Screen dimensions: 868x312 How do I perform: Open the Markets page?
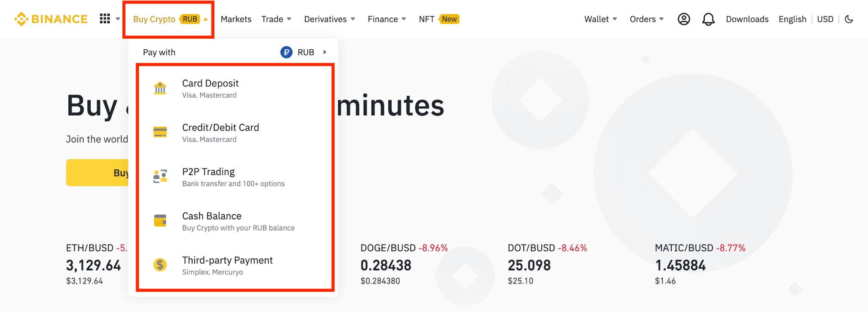tap(236, 19)
